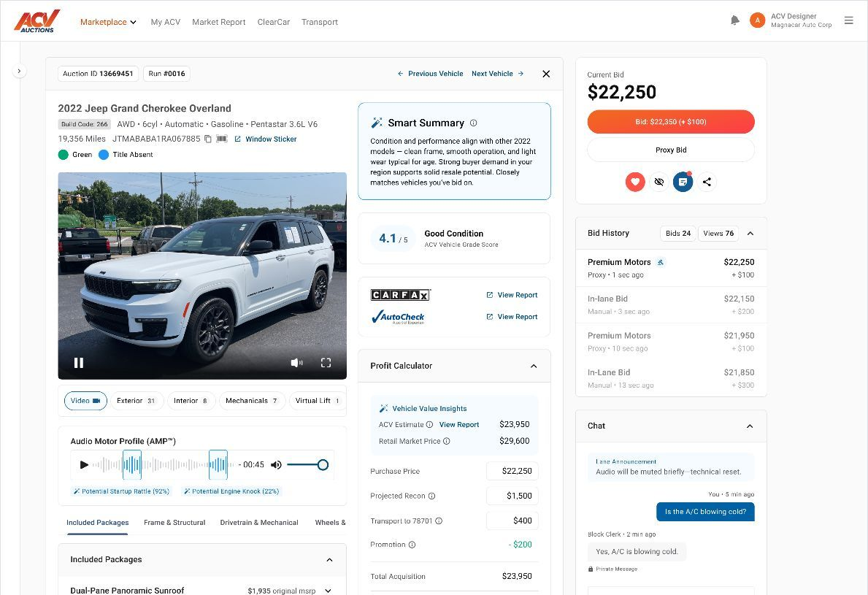Go to My ACV
Screen dimensions: 868x595
(x=166, y=22)
